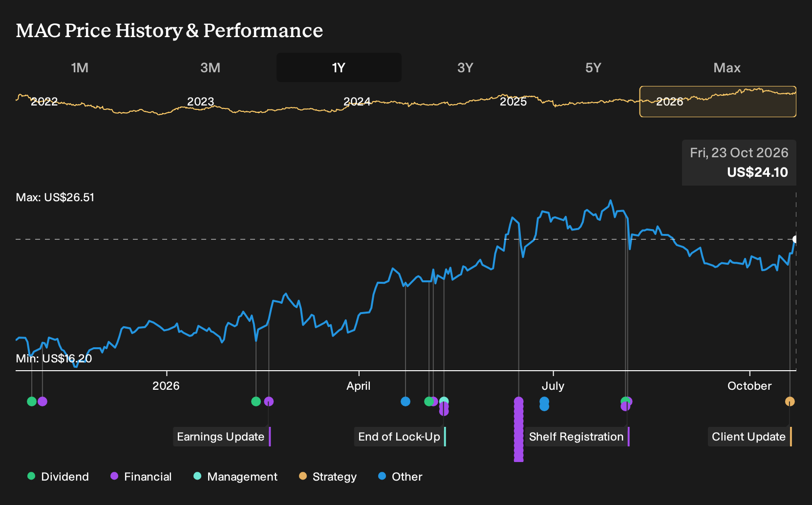Click the 'Fri, 23 Oct 2026' tooltip date
The image size is (812, 505).
tap(739, 153)
